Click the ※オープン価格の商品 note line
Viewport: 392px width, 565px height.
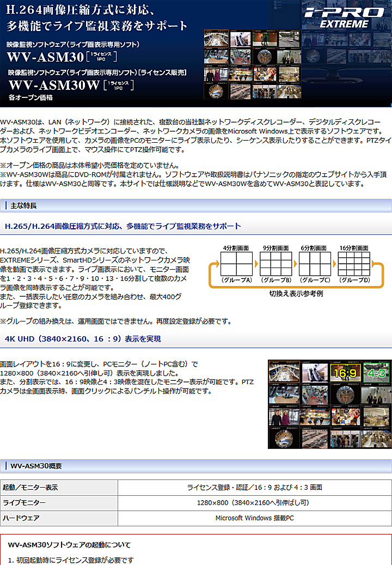coord(89,166)
